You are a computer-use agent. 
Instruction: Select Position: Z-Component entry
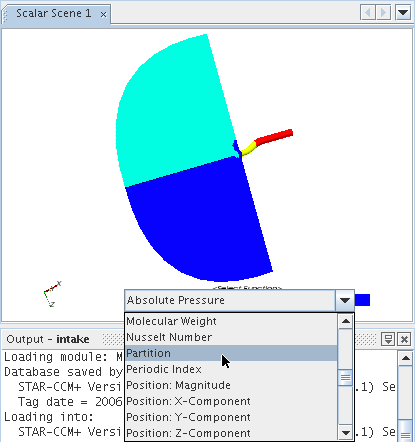pyautogui.click(x=231, y=433)
